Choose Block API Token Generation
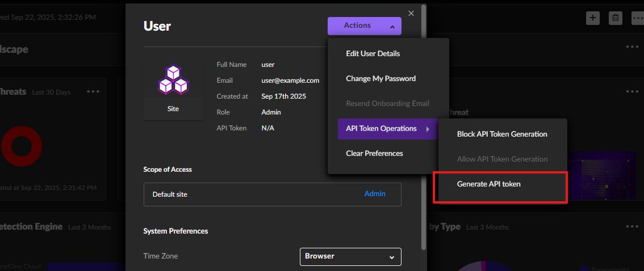Viewport: 644px width, 271px height. click(x=502, y=134)
